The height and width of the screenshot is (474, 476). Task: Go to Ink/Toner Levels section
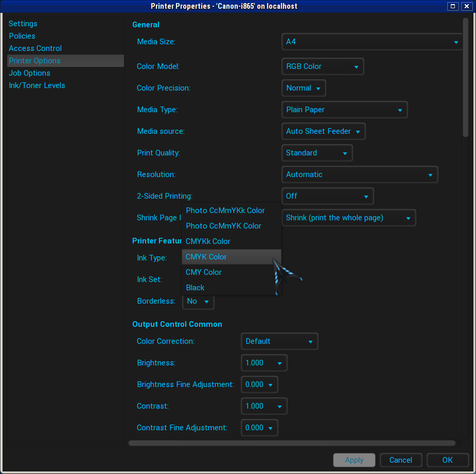pos(37,85)
